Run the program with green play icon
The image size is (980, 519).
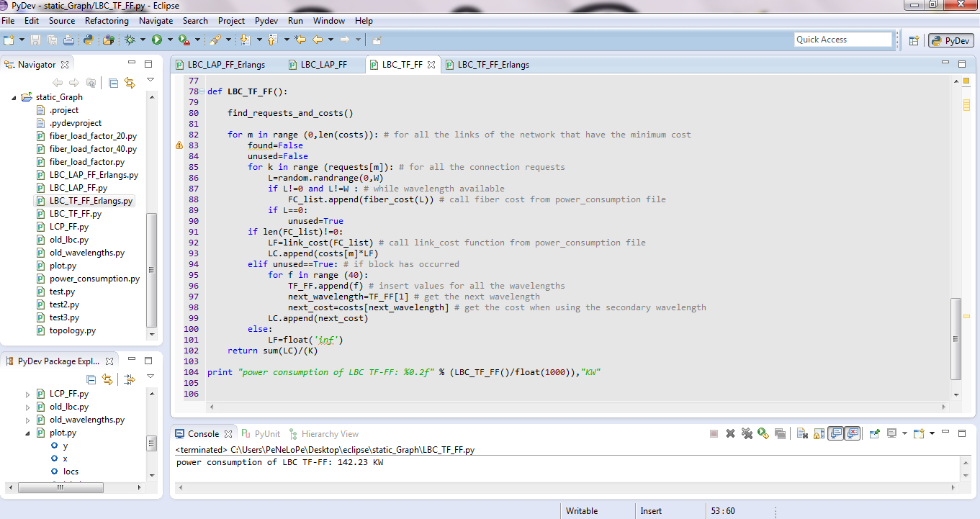pyautogui.click(x=156, y=40)
